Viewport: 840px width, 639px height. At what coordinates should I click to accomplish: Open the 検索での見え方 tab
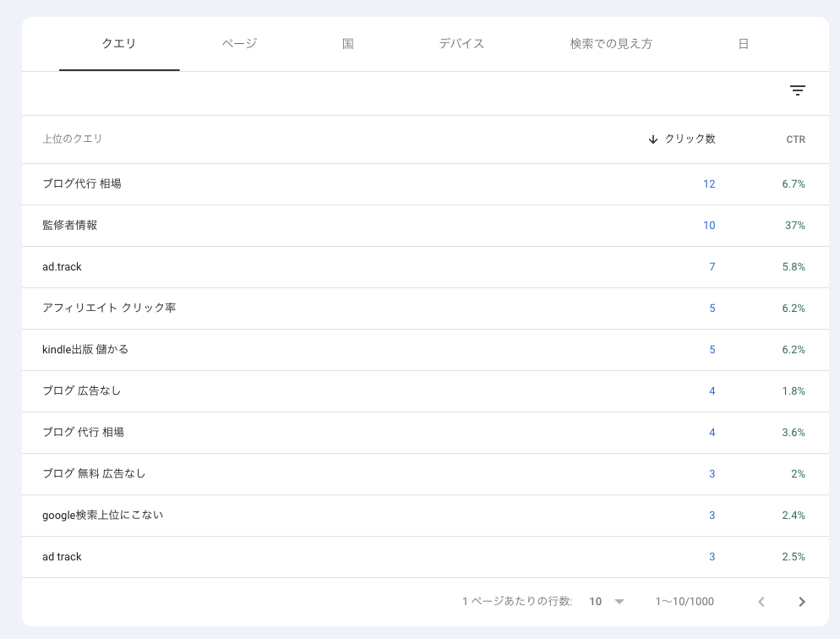click(611, 44)
